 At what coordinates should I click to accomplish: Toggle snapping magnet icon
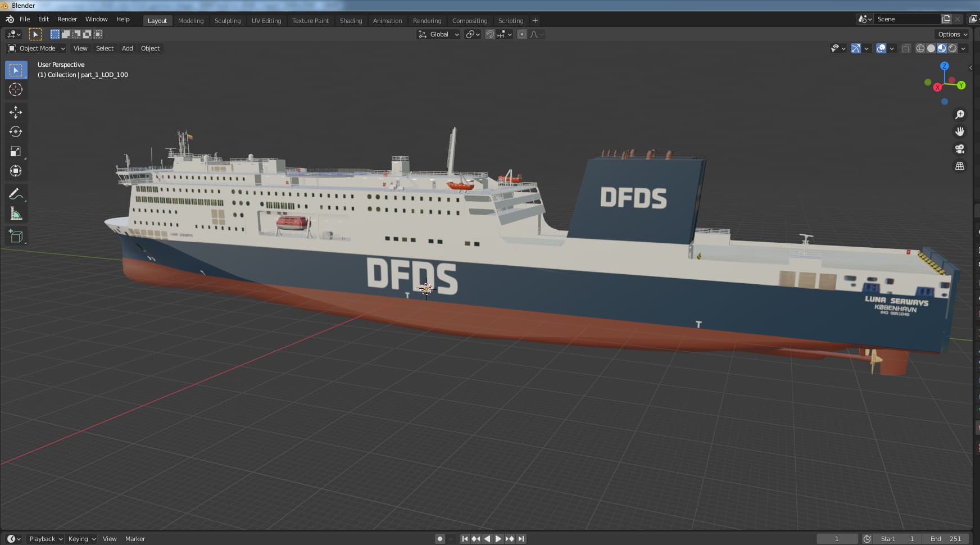[490, 34]
